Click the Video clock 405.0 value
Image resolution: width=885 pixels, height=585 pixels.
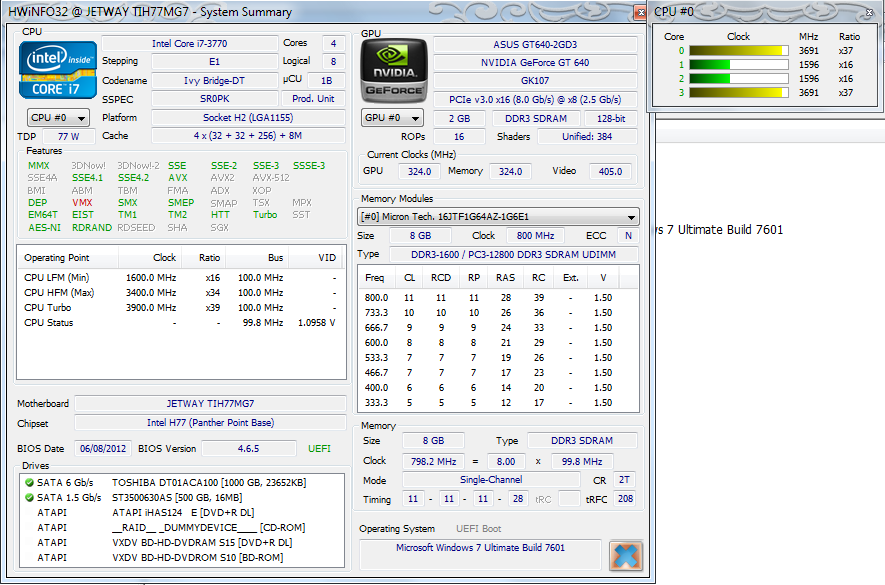pyautogui.click(x=610, y=171)
